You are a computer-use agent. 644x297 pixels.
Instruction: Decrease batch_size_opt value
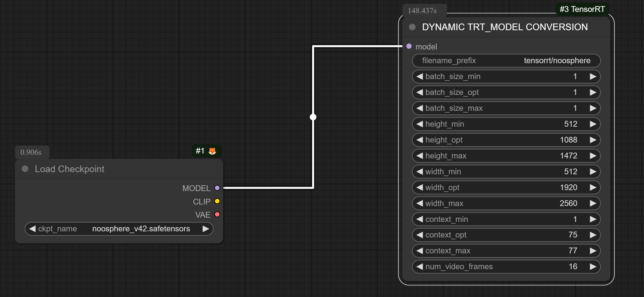pyautogui.click(x=420, y=92)
